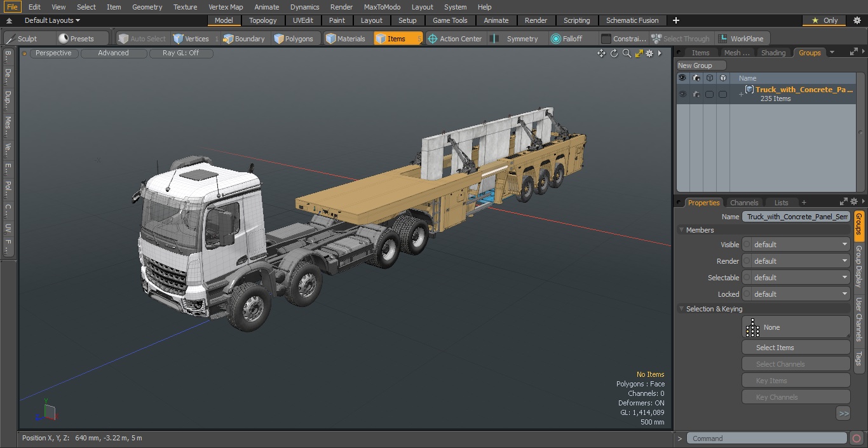Click the viewport zoom magnifier icon
Screen dimensions: 868x448
pyautogui.click(x=627, y=53)
